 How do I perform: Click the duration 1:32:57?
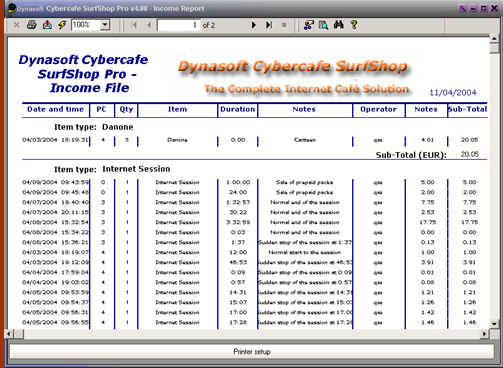[238, 202]
